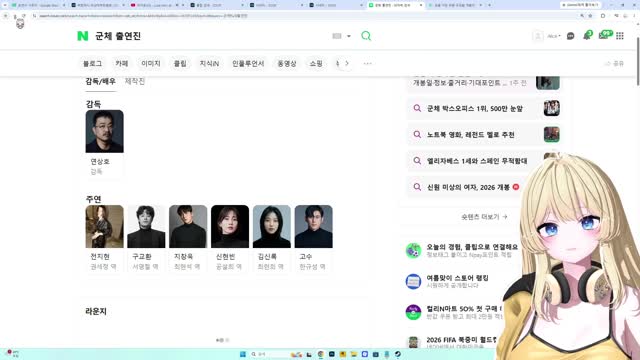Click the 컬리N마트 promo round icon
Viewport: 640px width, 360px height.
tap(413, 312)
